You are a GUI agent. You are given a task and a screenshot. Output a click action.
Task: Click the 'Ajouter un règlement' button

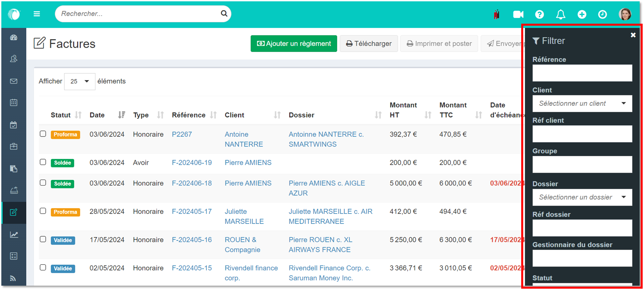(x=294, y=44)
